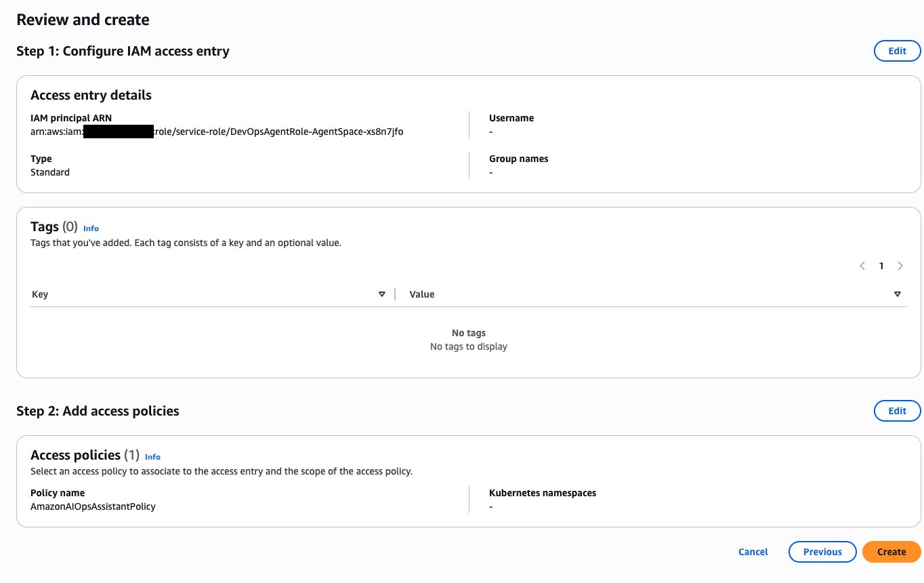924x583 pixels.
Task: Click the AmazonAIOpsAssistantPolicy policy name
Action: pos(93,506)
